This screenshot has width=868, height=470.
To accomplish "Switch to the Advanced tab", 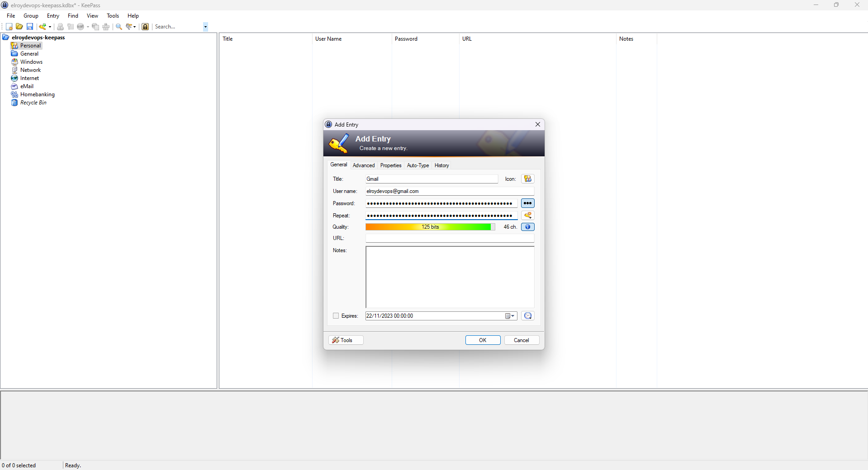I will coord(364,165).
